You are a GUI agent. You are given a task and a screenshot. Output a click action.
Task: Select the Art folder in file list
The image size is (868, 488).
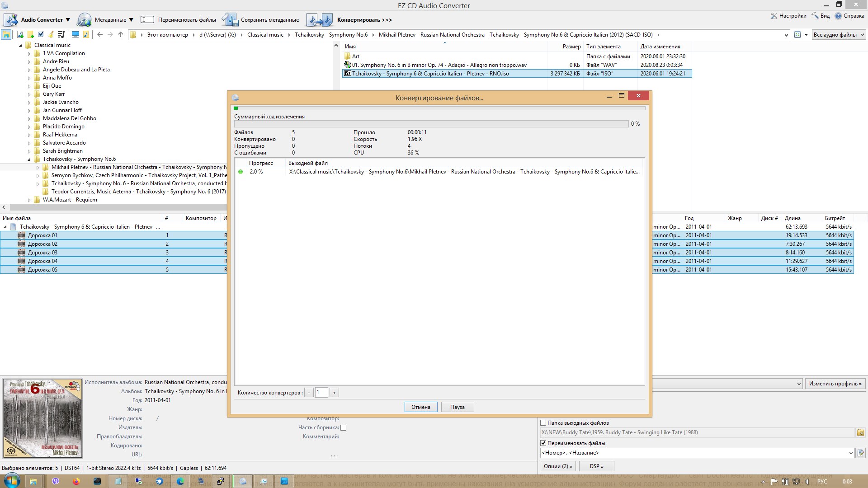356,56
